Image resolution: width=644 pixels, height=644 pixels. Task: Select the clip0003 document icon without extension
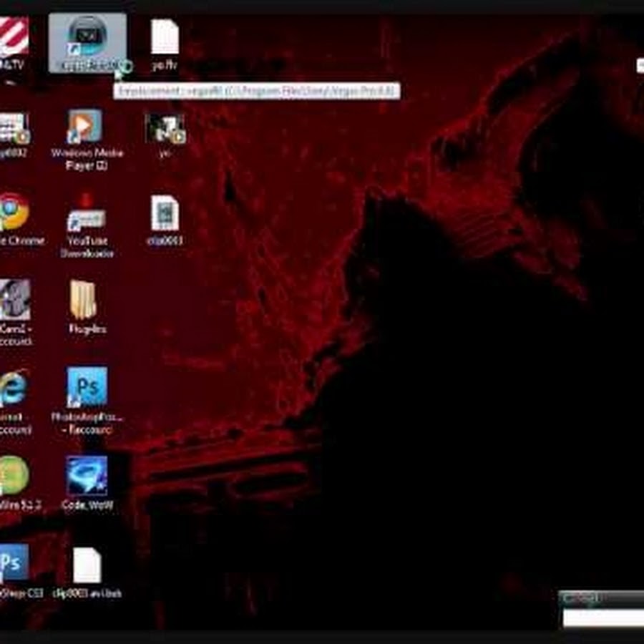[165, 213]
